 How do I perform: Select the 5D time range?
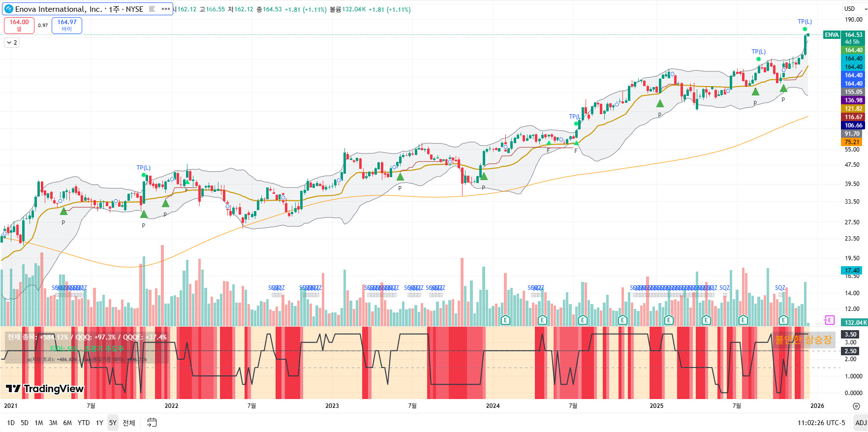click(x=25, y=423)
